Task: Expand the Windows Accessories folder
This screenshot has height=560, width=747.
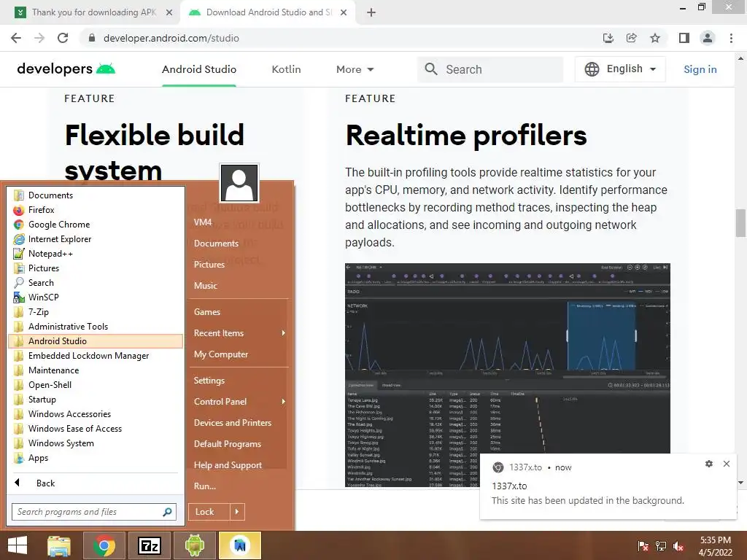Action: 96,414
